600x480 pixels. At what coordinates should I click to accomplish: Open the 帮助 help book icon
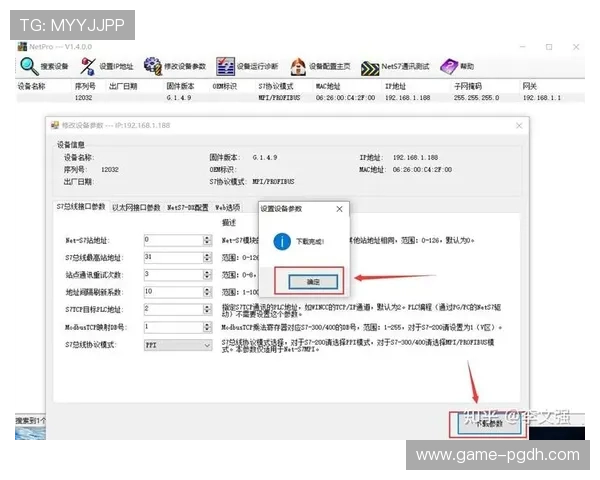coord(449,66)
